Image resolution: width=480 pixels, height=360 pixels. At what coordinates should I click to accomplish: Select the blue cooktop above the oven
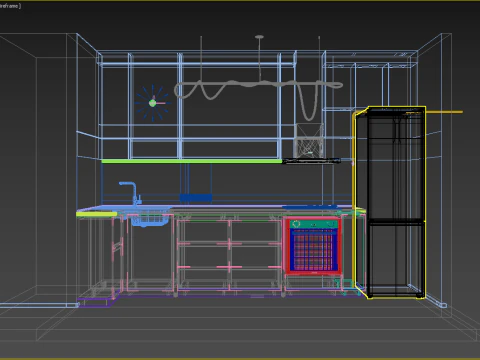click(310, 207)
